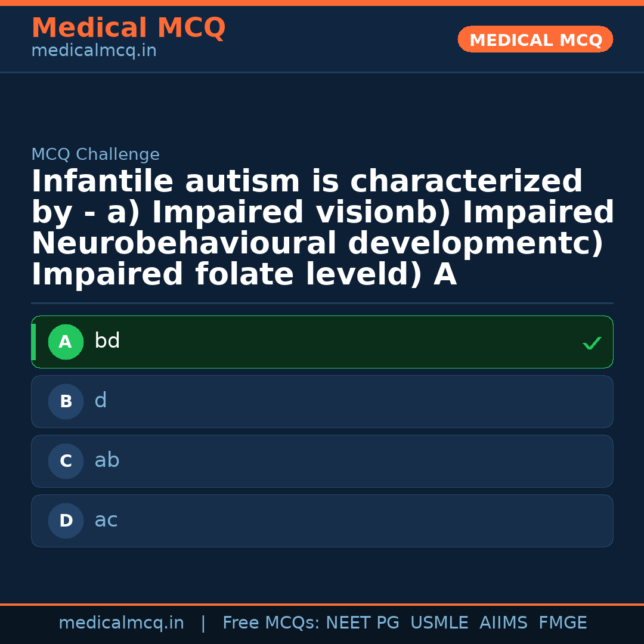This screenshot has height=644, width=644.
Task: Click the letter B circle badge
Action: (66, 401)
